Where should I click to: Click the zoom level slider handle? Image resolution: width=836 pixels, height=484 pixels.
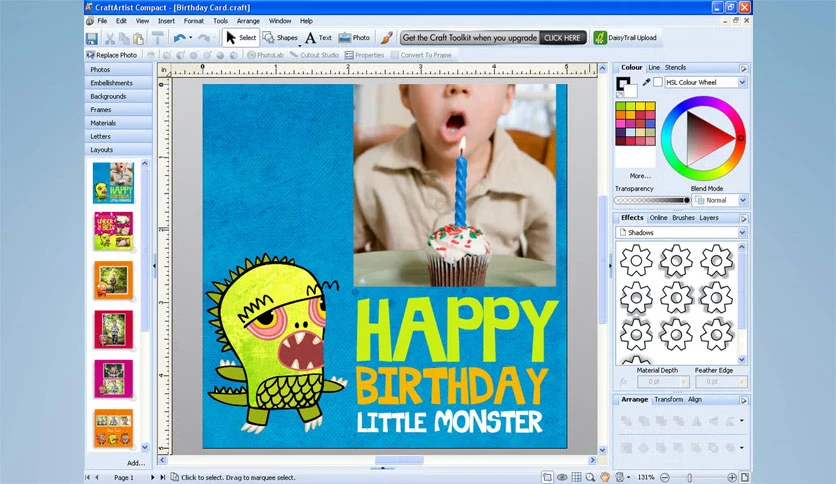click(x=689, y=477)
